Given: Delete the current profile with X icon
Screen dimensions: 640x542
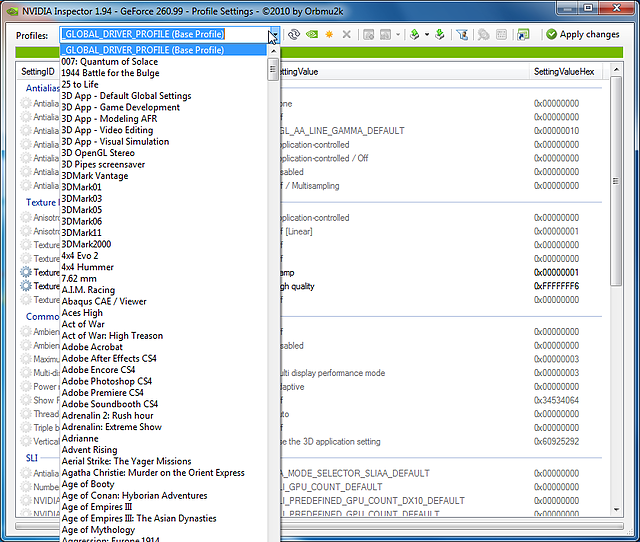Looking at the screenshot, I should (x=347, y=35).
